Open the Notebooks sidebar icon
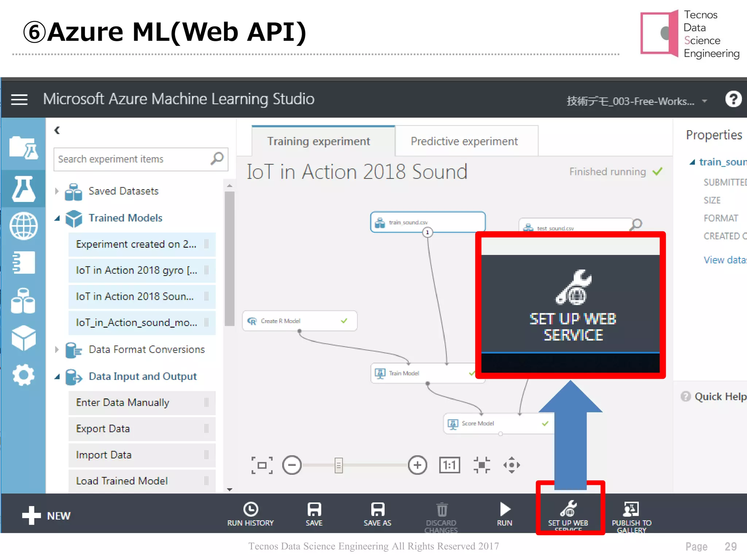This screenshot has width=747, height=560. (x=24, y=262)
